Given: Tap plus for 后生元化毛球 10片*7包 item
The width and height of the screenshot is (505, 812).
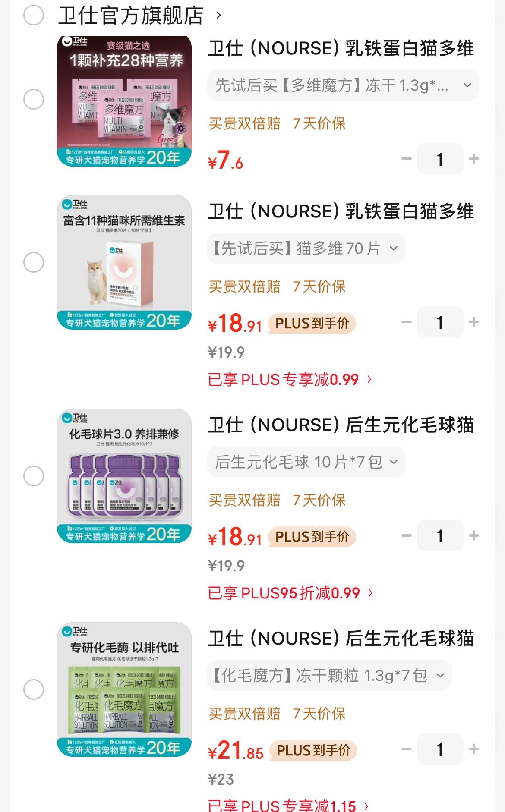Looking at the screenshot, I should [473, 535].
